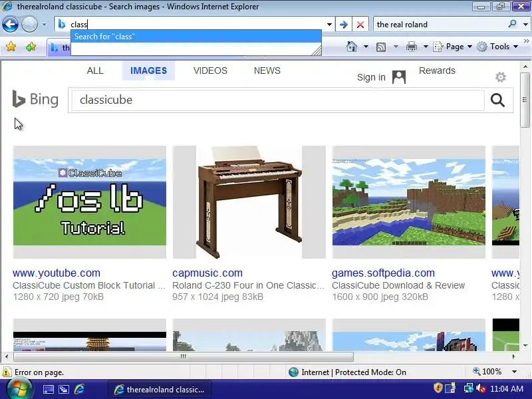Select the IMAGES tab

[x=148, y=70]
